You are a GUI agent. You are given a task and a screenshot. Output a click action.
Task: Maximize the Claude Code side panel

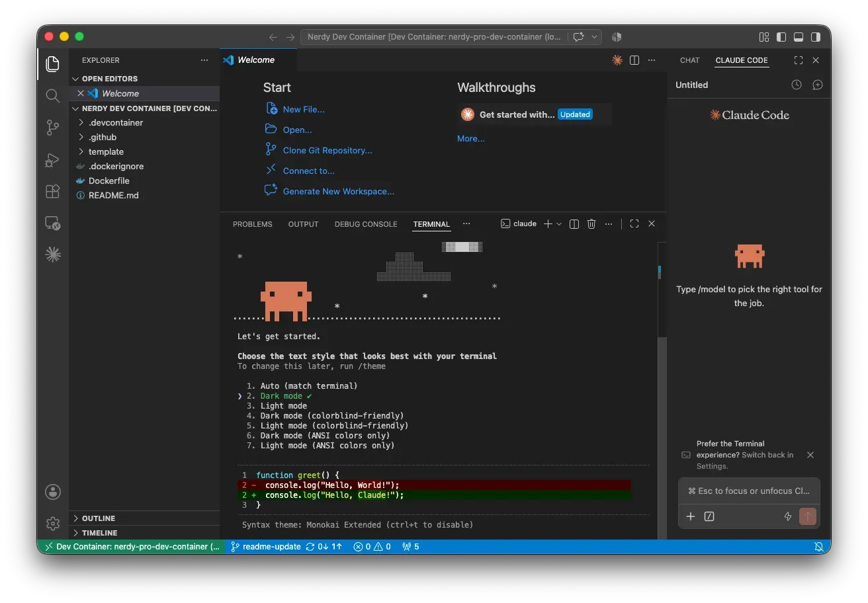799,60
